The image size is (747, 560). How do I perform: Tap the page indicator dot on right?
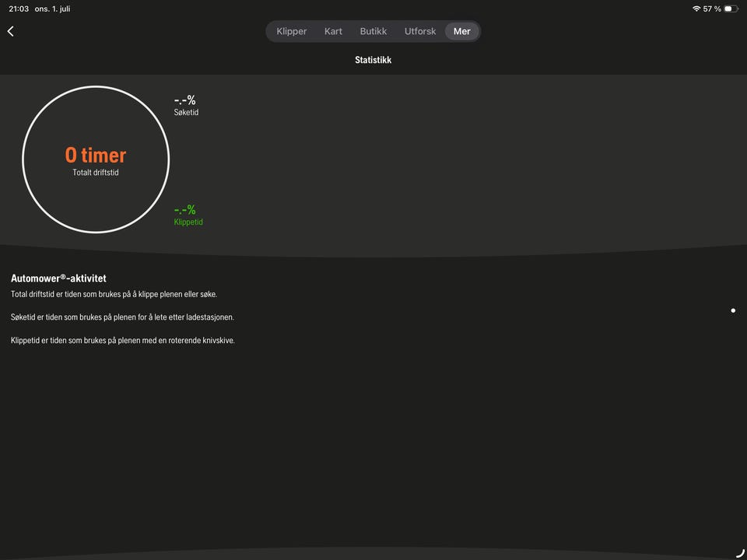[733, 310]
